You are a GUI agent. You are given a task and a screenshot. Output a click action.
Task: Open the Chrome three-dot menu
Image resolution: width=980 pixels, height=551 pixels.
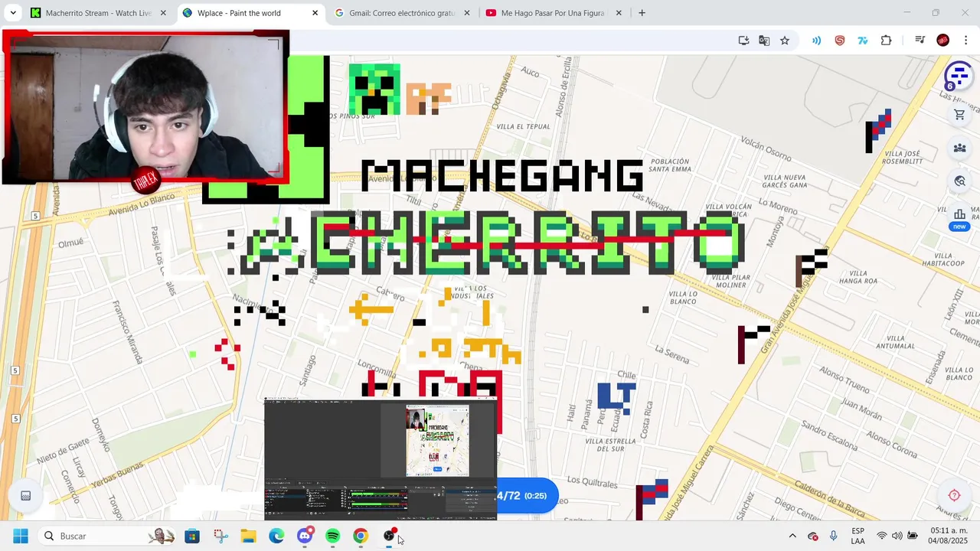965,41
